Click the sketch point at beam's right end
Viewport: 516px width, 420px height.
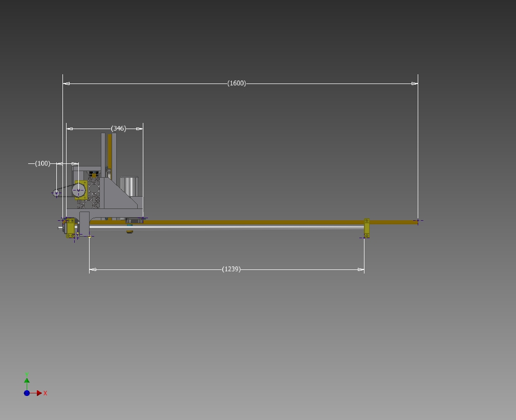[x=418, y=221]
